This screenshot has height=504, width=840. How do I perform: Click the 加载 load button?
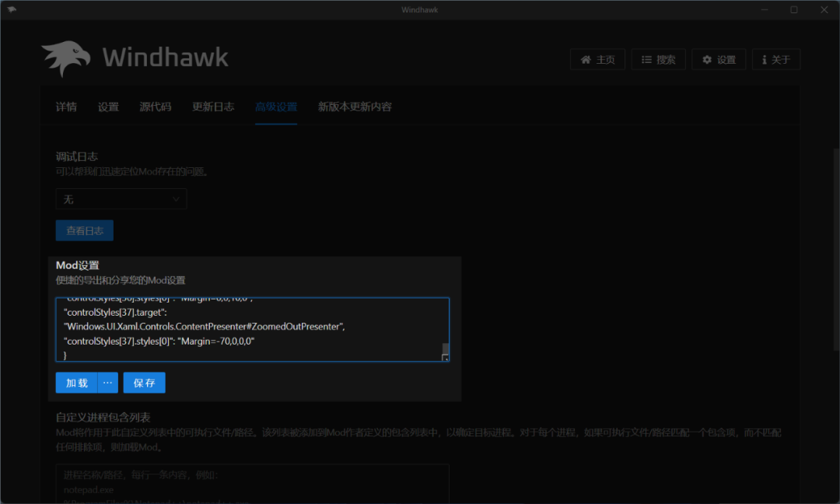tap(76, 383)
